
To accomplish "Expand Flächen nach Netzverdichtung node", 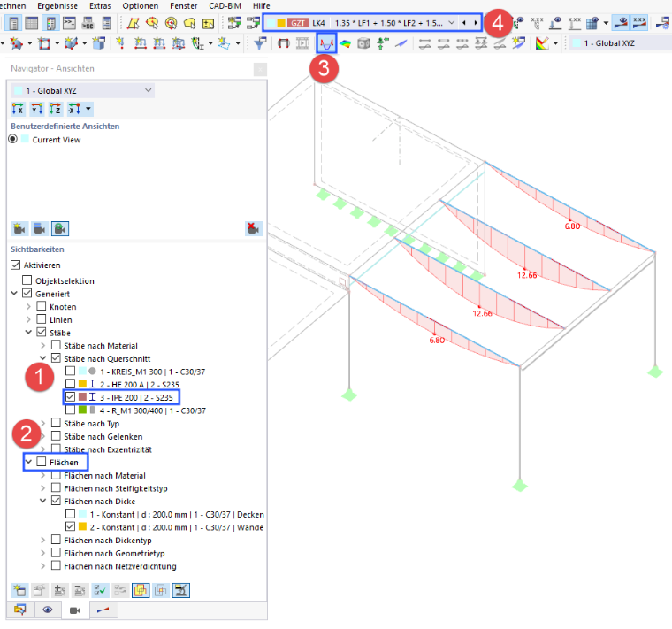I will (x=42, y=565).
